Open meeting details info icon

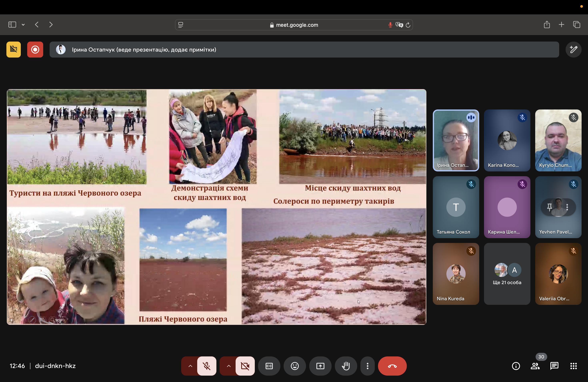[516, 366]
